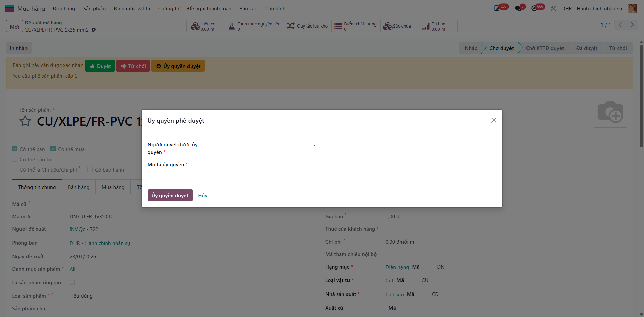Image resolution: width=644 pixels, height=317 pixels.
Task: Close the Ủy quyền phê duyệt dialog
Action: point(494,120)
